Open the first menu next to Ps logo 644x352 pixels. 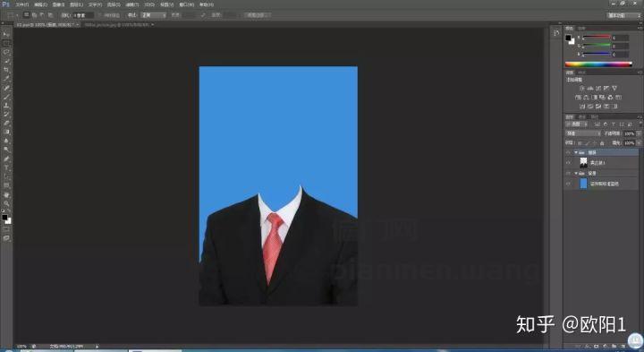(22, 4)
